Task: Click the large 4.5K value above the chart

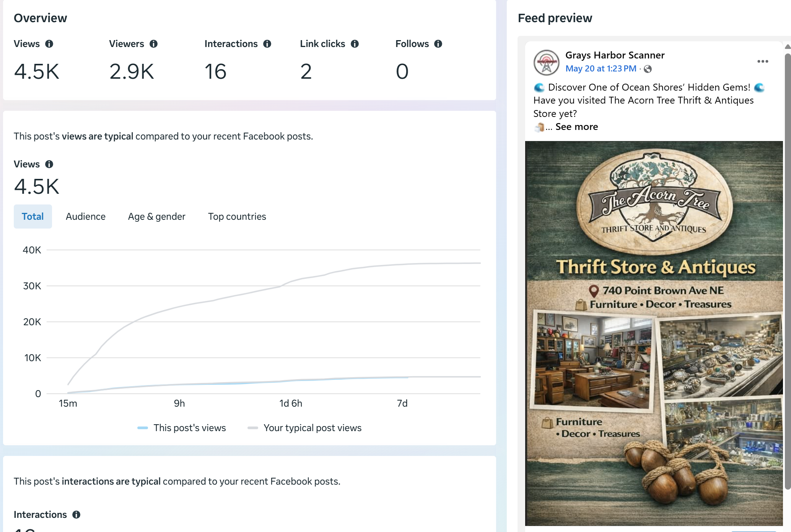Action: tap(37, 187)
